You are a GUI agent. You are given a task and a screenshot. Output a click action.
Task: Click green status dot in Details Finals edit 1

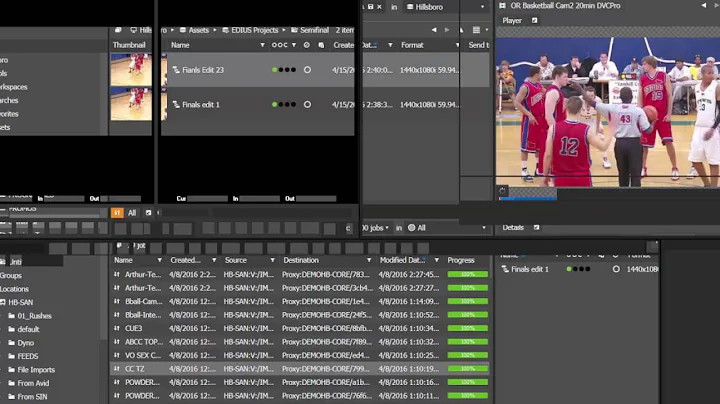569,269
